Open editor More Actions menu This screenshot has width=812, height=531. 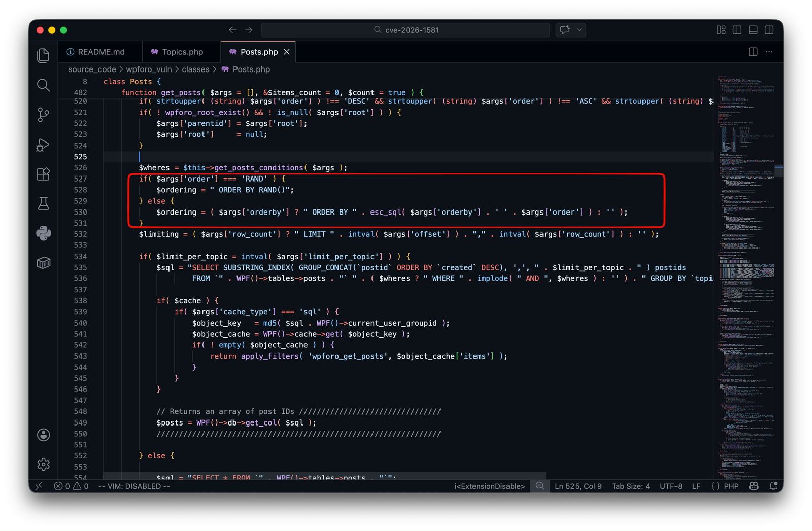point(769,52)
